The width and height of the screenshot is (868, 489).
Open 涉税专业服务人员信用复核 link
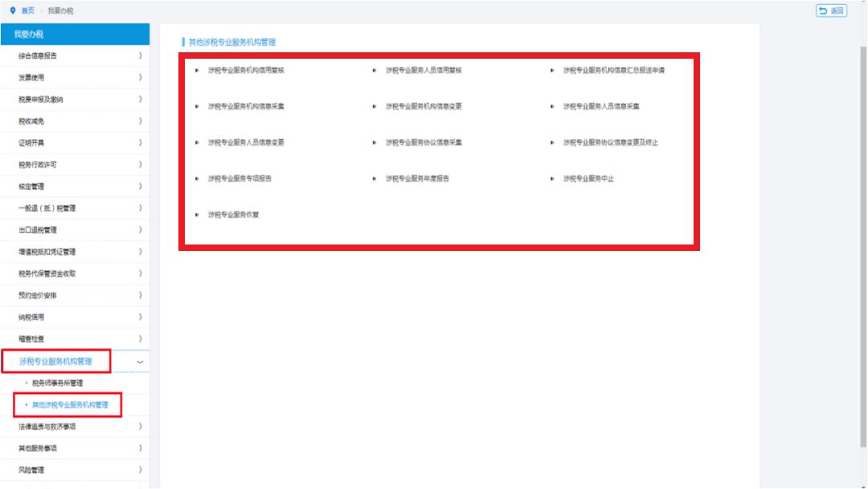pyautogui.click(x=424, y=71)
